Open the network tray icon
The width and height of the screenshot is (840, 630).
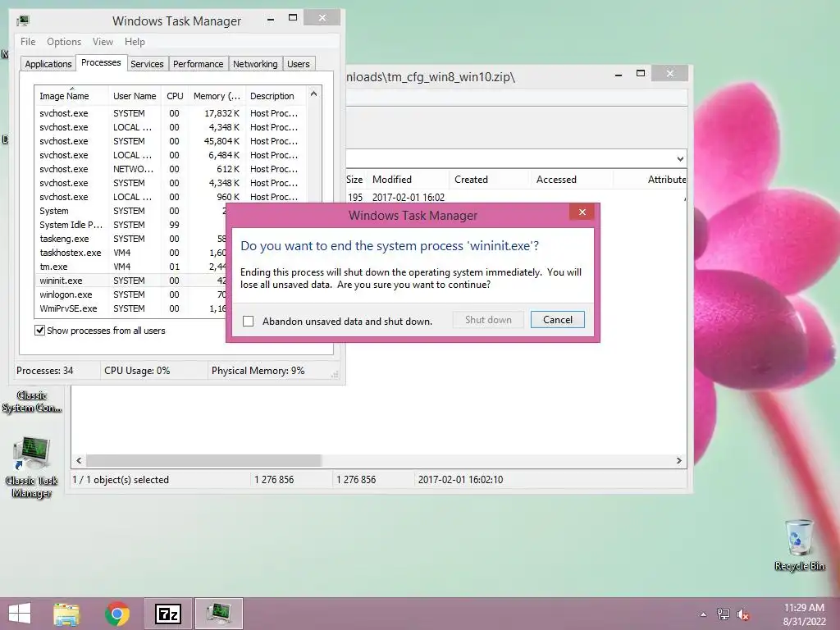[x=724, y=614]
